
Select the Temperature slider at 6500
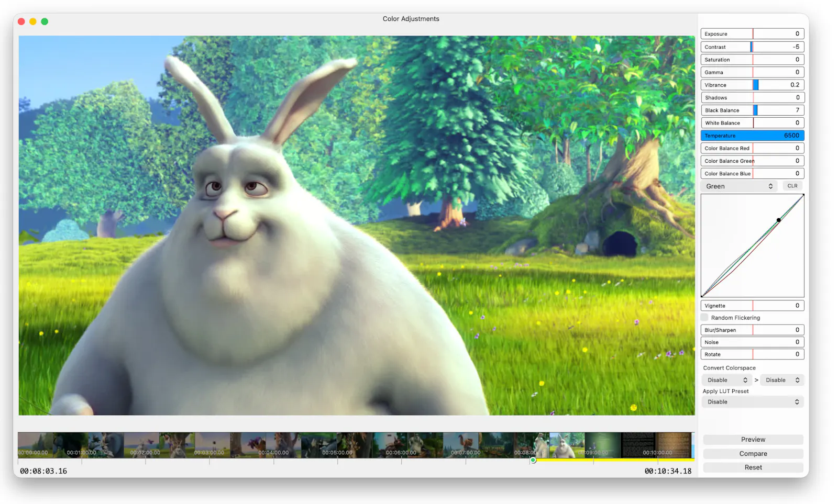(x=752, y=136)
